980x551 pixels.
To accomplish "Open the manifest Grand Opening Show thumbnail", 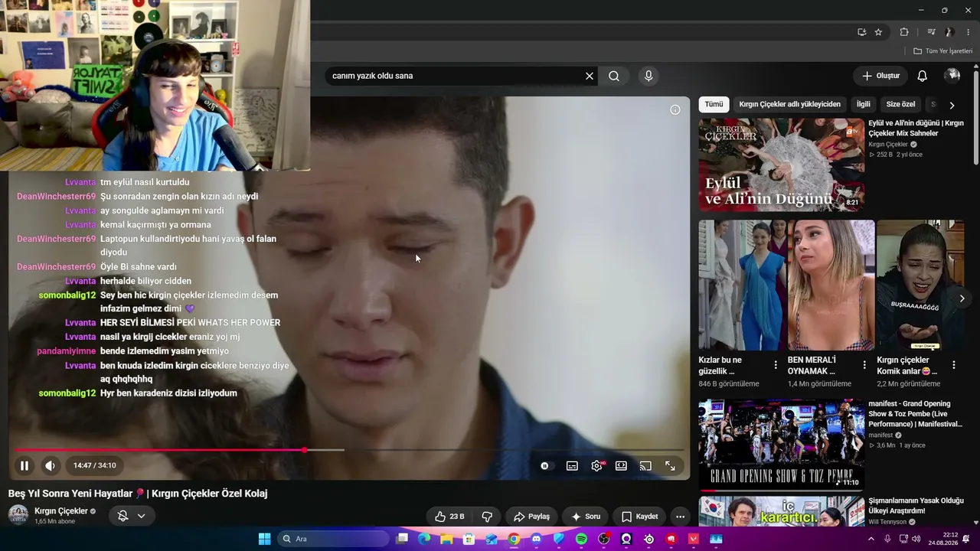I will [x=781, y=445].
